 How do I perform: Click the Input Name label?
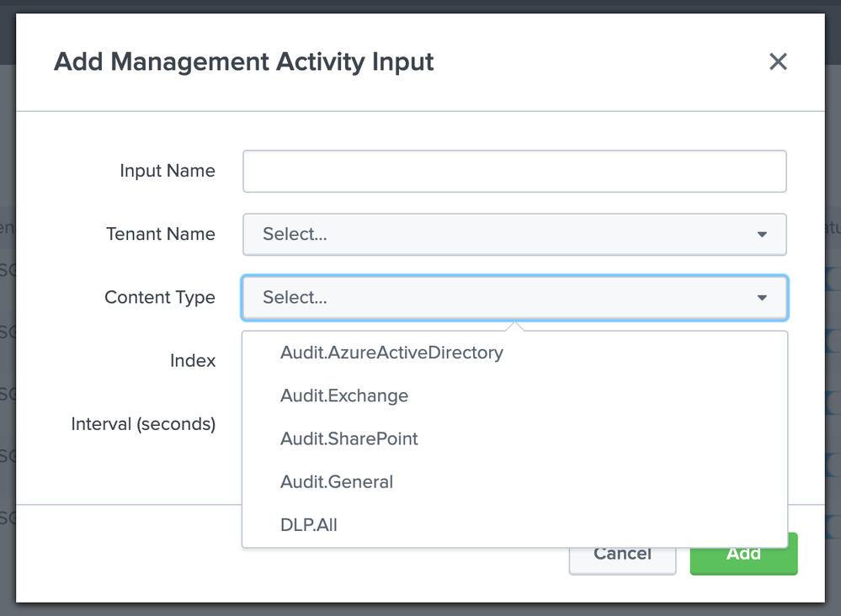pyautogui.click(x=168, y=171)
